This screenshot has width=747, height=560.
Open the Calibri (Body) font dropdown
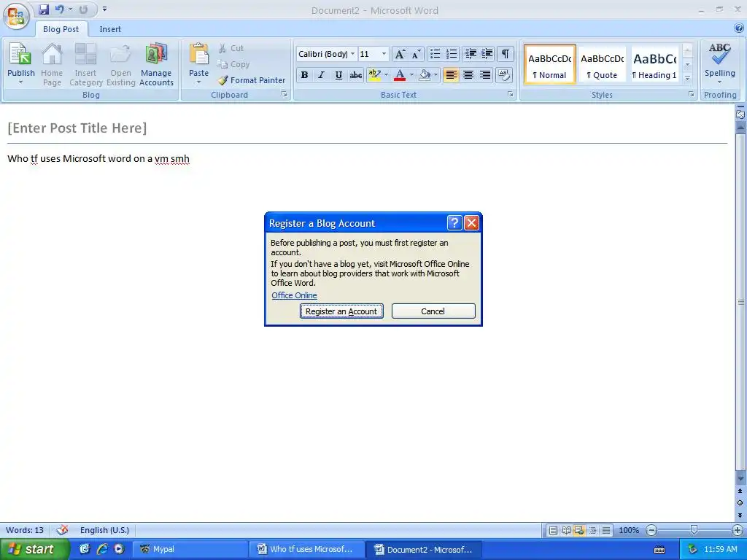[x=352, y=54]
